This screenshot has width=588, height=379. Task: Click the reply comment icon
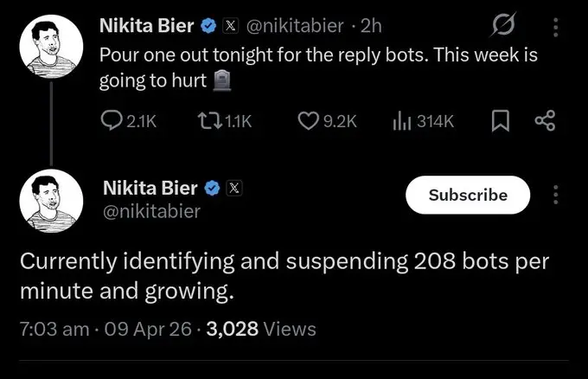click(112, 122)
